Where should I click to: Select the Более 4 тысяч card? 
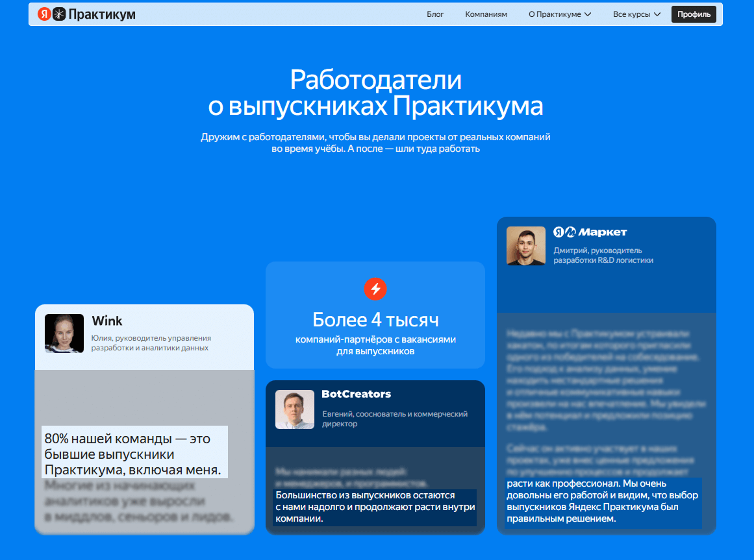pos(375,315)
